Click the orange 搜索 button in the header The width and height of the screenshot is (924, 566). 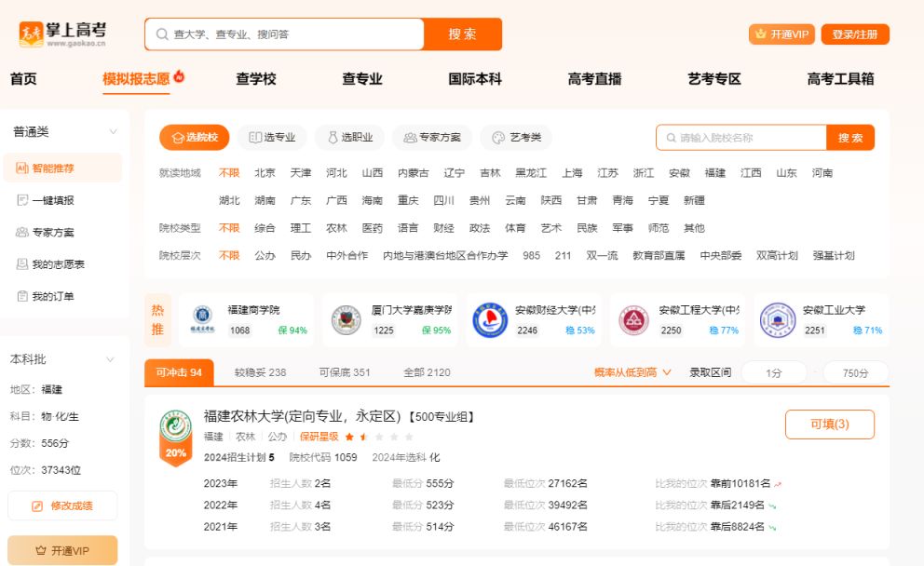[x=463, y=34]
